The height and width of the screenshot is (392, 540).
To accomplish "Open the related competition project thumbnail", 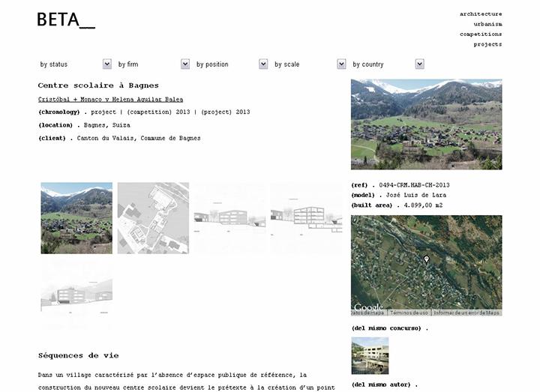I will click(x=370, y=355).
